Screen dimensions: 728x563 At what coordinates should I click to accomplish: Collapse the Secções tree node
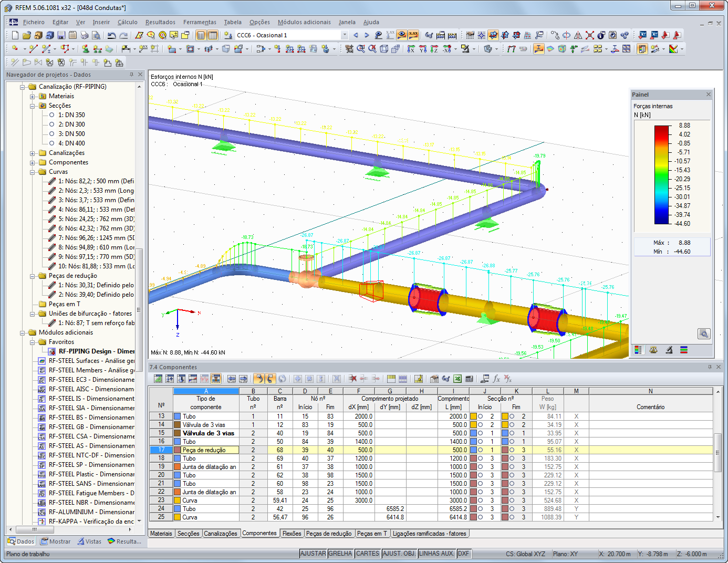tap(33, 106)
